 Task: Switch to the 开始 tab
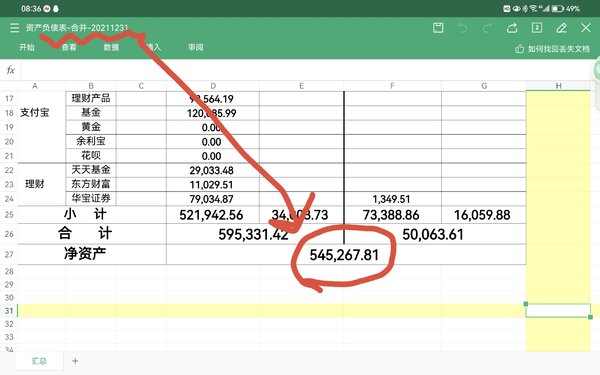tap(27, 47)
